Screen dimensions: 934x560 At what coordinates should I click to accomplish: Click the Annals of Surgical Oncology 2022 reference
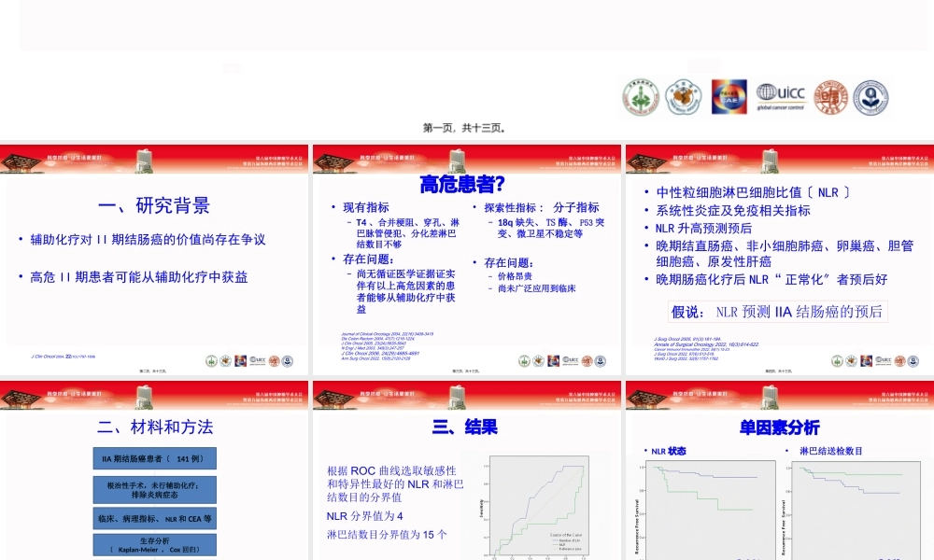coord(705,344)
